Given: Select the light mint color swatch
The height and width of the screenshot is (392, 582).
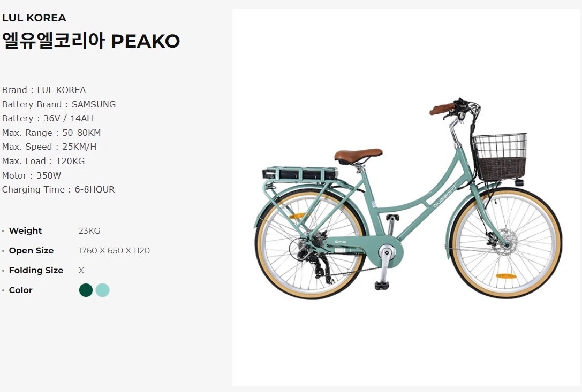Looking at the screenshot, I should pyautogui.click(x=102, y=290).
